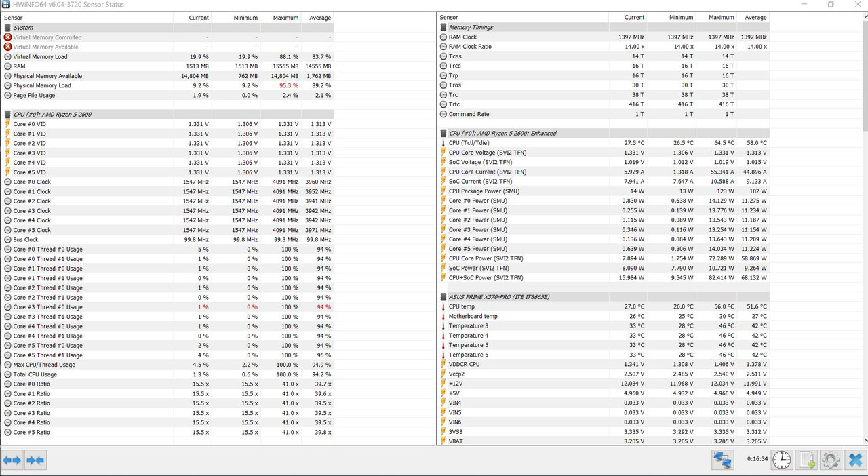This screenshot has height=476, width=868.
Task: Click left panel Sensor column header
Action: pos(87,18)
